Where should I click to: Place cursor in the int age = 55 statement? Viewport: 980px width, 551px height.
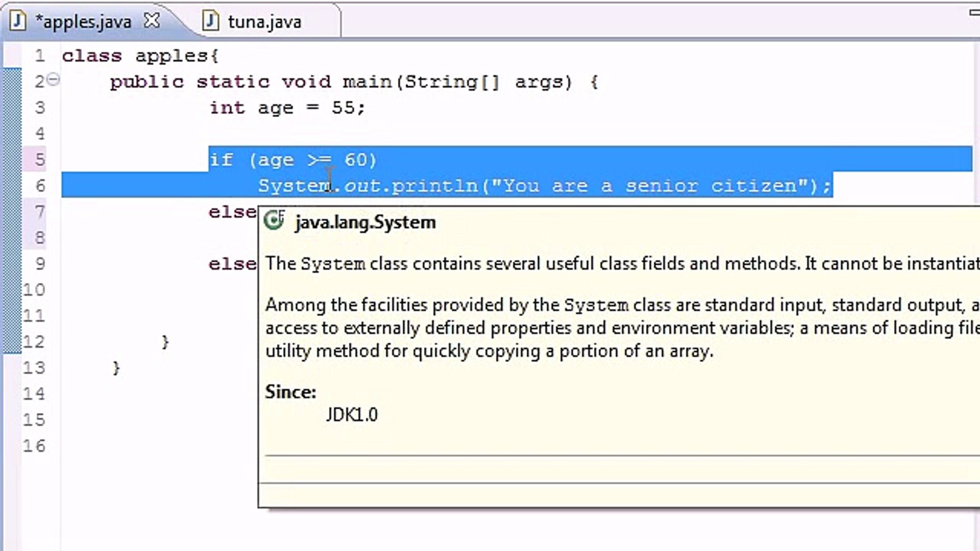(286, 108)
